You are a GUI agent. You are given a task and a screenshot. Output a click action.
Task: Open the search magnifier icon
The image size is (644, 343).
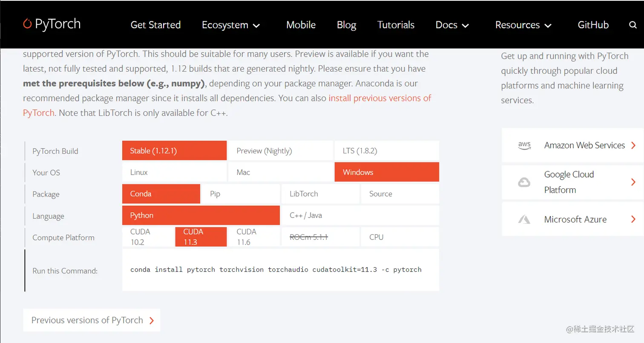click(632, 25)
